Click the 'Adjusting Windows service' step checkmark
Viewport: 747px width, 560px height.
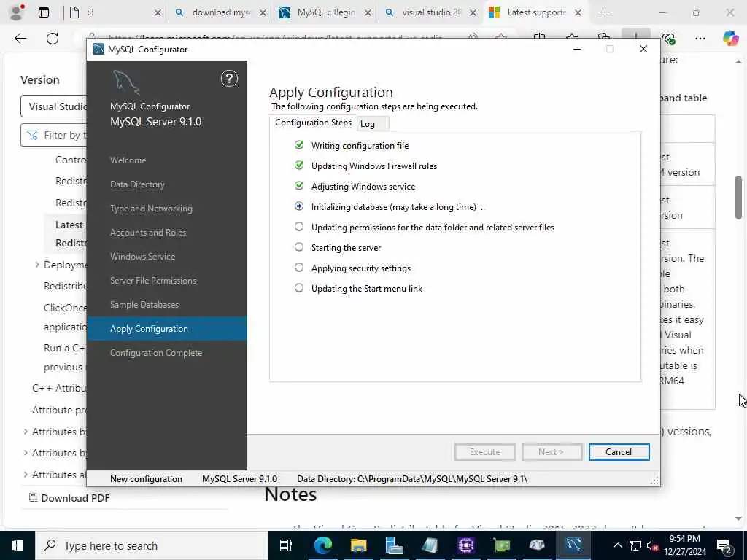299,186
